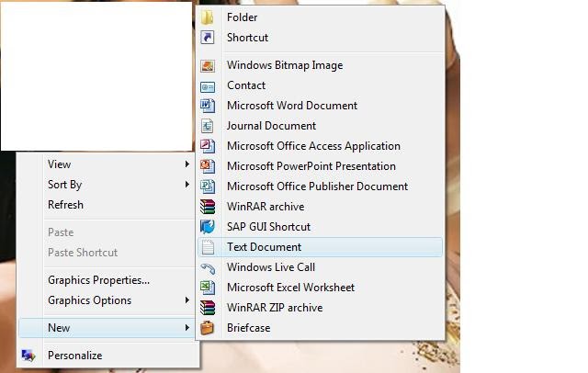Click the Briefcase icon
The height and width of the screenshot is (373, 588).
(x=208, y=328)
